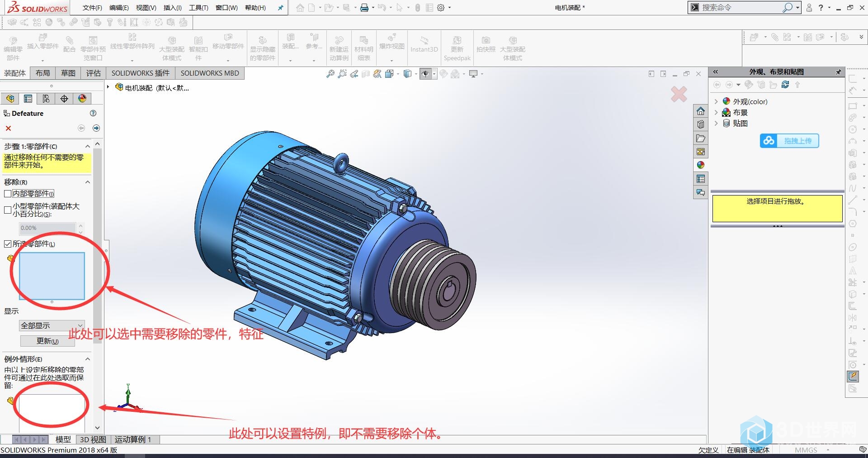This screenshot has width=868, height=458.
Task: Open the 视图(V) menu
Action: (146, 8)
